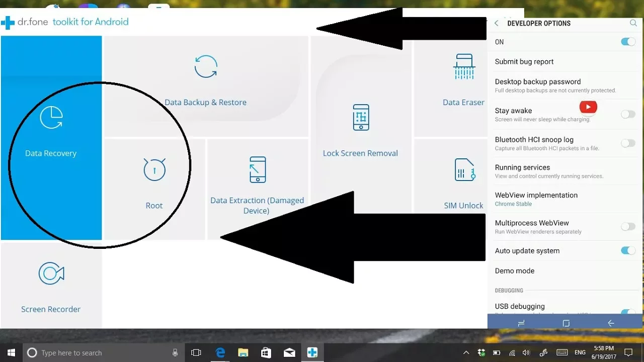Open the clock showing 5:58 PM
The width and height of the screenshot is (644, 362).
603,352
